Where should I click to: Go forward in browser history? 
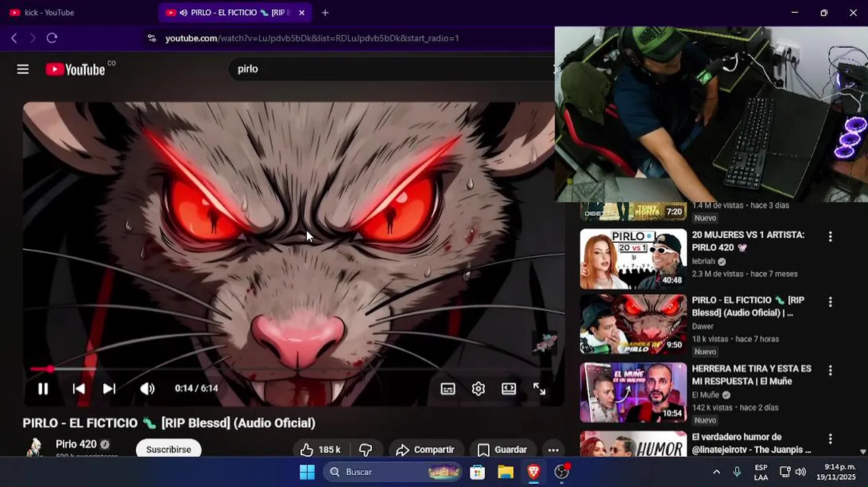[32, 39]
